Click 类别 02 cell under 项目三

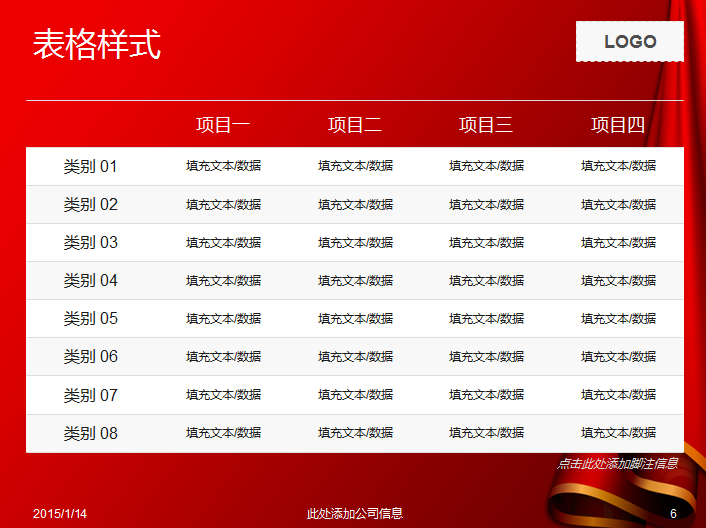(x=486, y=205)
